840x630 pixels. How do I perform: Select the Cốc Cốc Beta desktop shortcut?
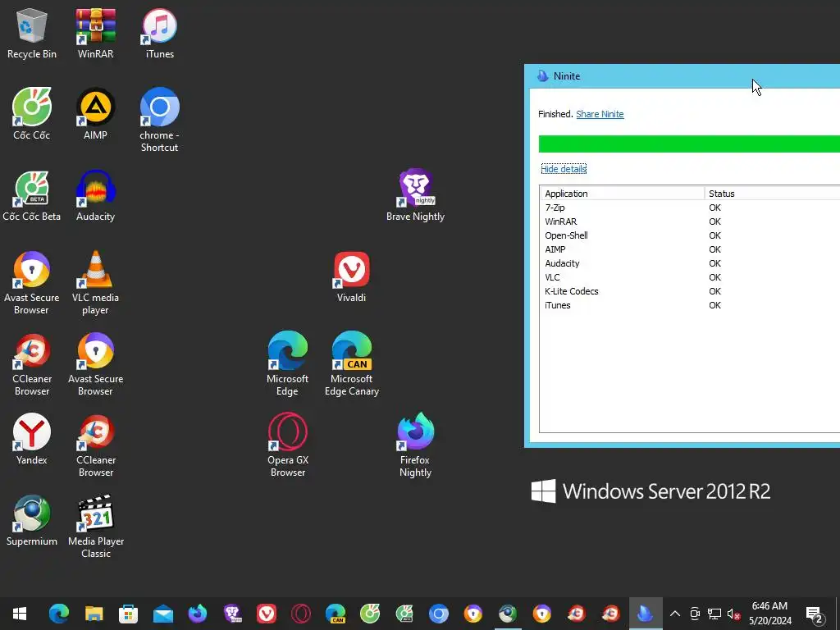[x=32, y=196]
